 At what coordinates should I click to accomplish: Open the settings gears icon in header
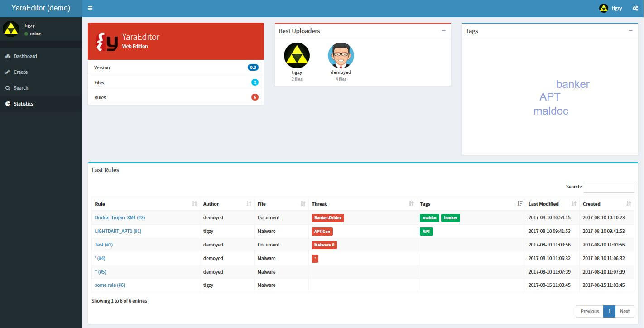coord(635,8)
